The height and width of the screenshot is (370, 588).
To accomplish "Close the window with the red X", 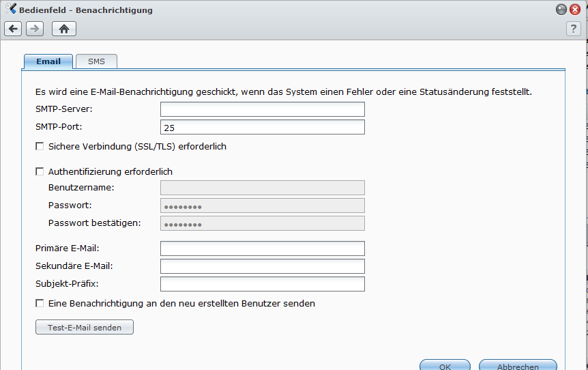I will tap(575, 10).
